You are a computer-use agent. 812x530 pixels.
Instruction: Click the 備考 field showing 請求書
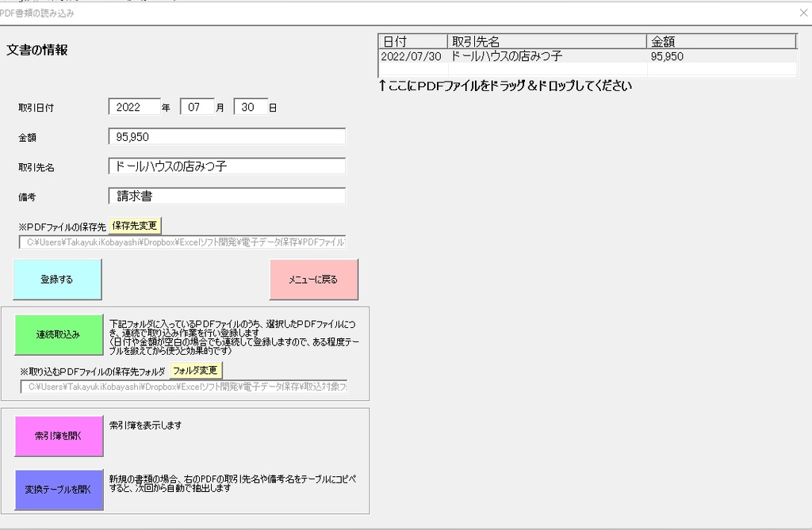coord(226,196)
